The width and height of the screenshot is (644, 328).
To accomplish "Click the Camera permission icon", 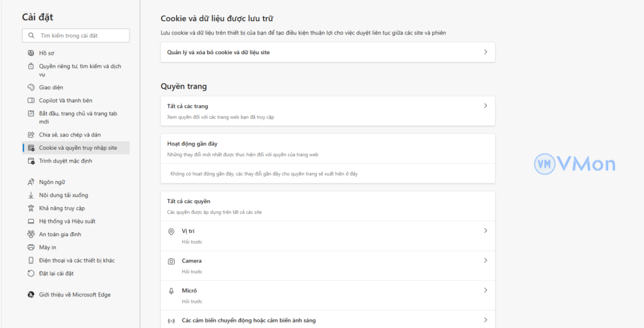I will point(171,261).
